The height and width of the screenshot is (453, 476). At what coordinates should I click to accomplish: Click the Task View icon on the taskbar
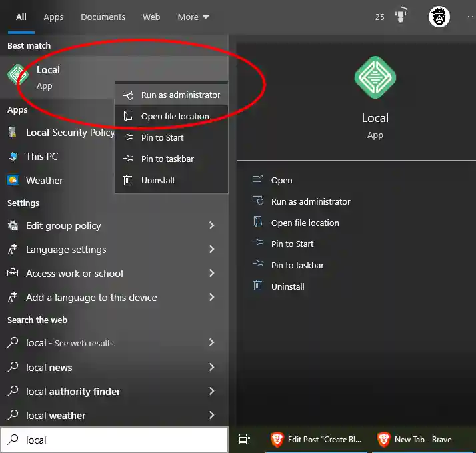pyautogui.click(x=245, y=440)
